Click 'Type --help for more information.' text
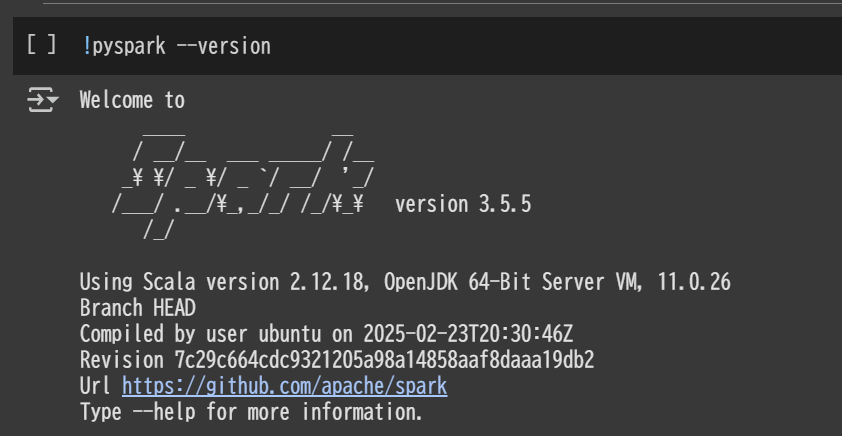Viewport: 842px width, 436px height. [x=251, y=412]
